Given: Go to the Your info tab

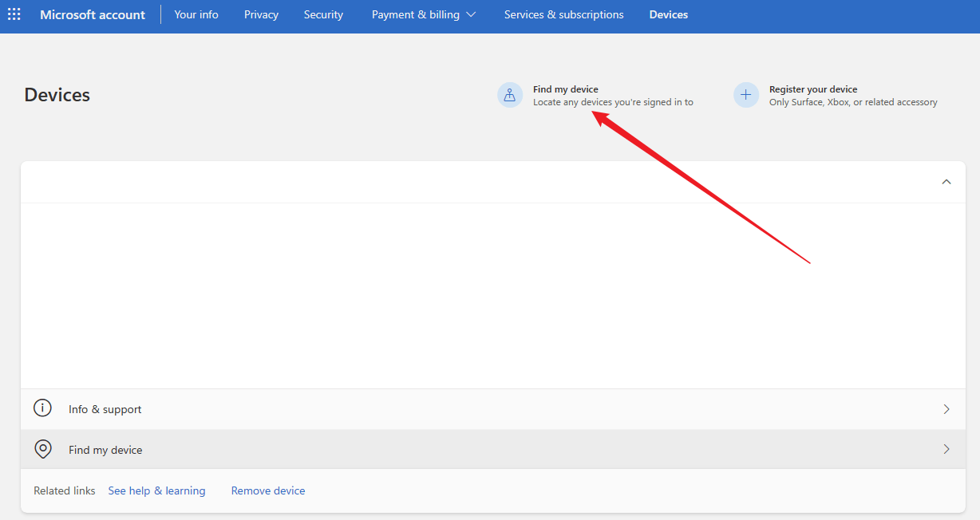Looking at the screenshot, I should (196, 14).
